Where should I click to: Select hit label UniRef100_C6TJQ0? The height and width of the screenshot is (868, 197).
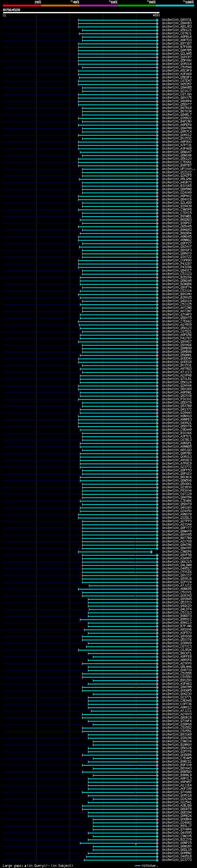[177, 95]
